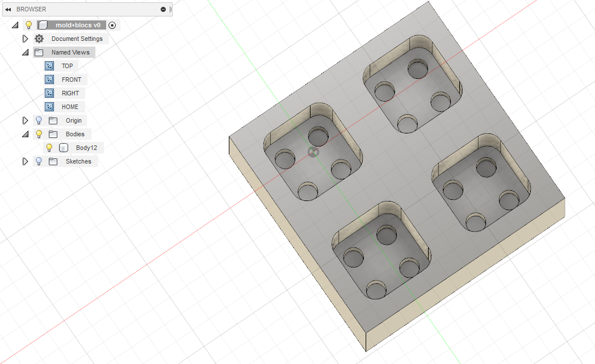Image resolution: width=595 pixels, height=364 pixels.
Task: Enable Origin visibility with its lightbulb
Action: (x=38, y=120)
